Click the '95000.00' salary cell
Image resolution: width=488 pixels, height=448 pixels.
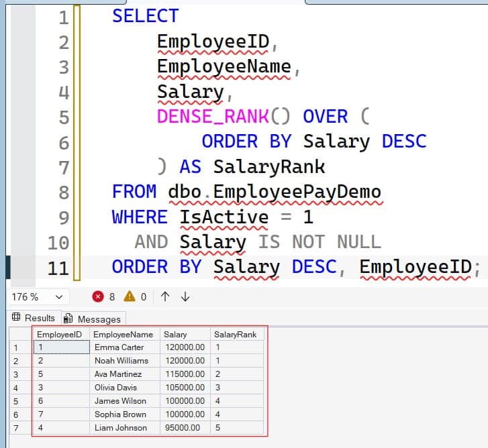185,428
